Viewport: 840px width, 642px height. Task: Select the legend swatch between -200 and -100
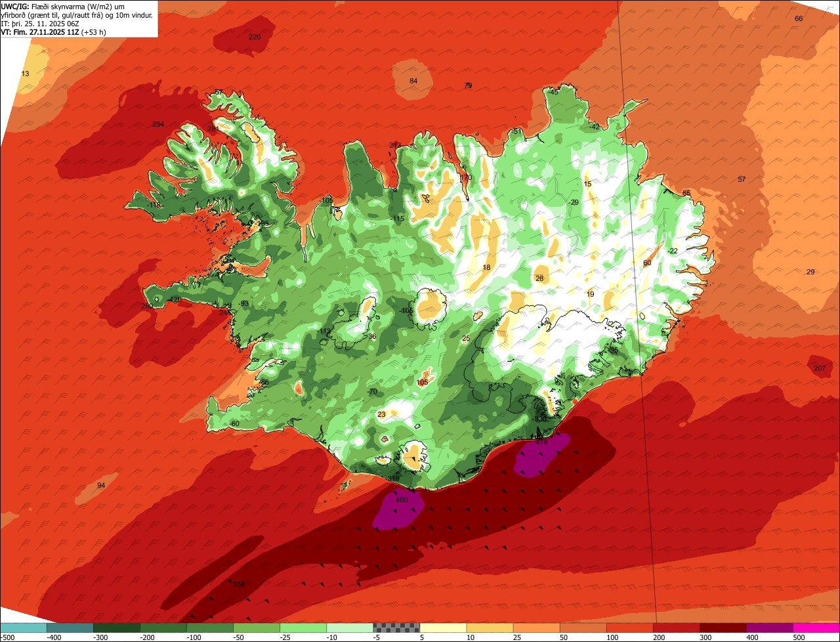click(163, 628)
